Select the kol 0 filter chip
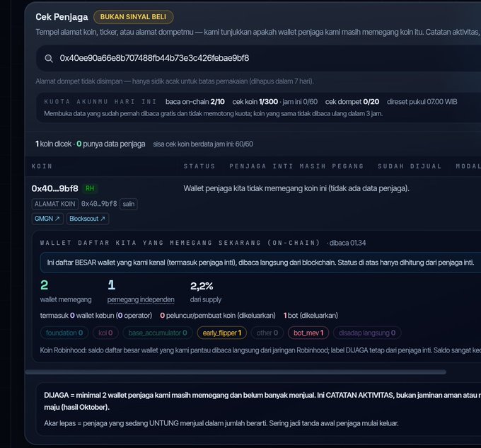The height and width of the screenshot is (448, 481). (x=105, y=333)
